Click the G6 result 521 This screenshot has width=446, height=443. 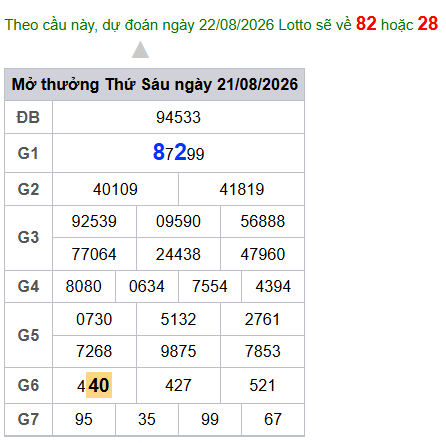263,385
